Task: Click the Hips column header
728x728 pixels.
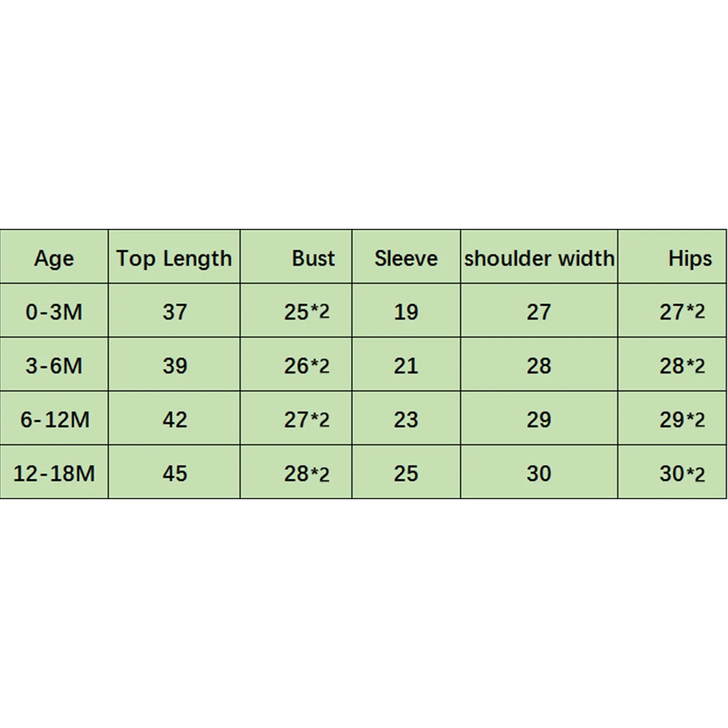Action: (690, 258)
